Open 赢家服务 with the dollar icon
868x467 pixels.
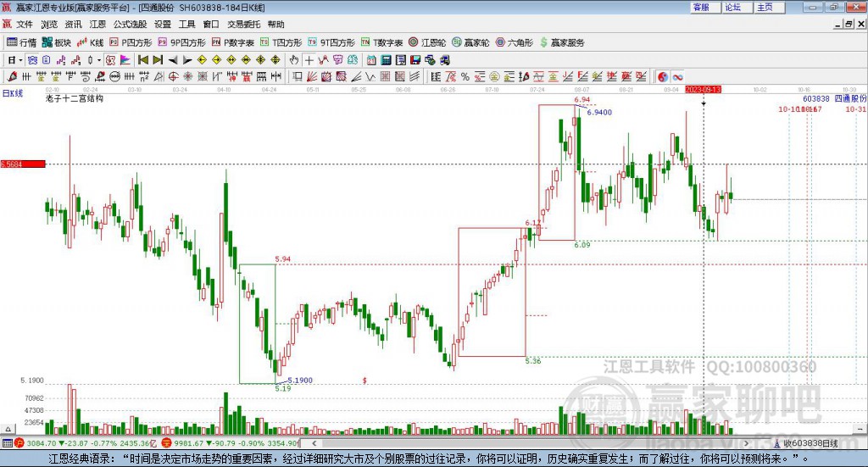click(x=562, y=42)
